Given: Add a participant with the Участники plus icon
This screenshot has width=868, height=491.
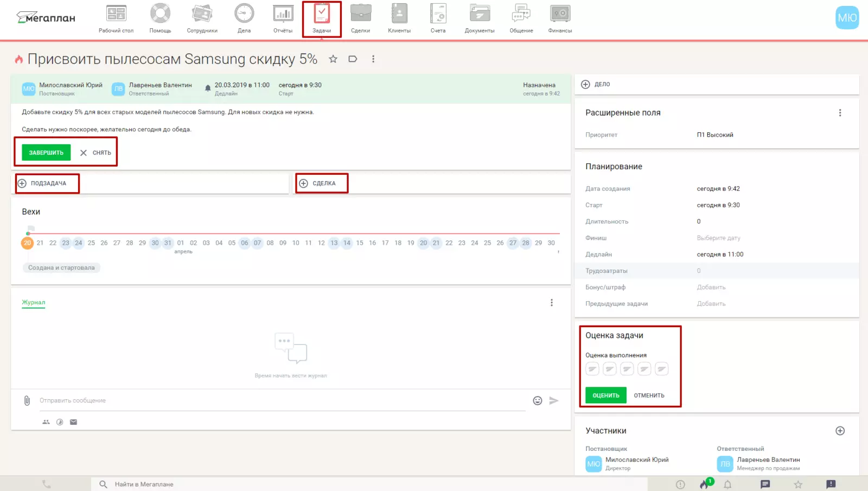Looking at the screenshot, I should coord(840,431).
